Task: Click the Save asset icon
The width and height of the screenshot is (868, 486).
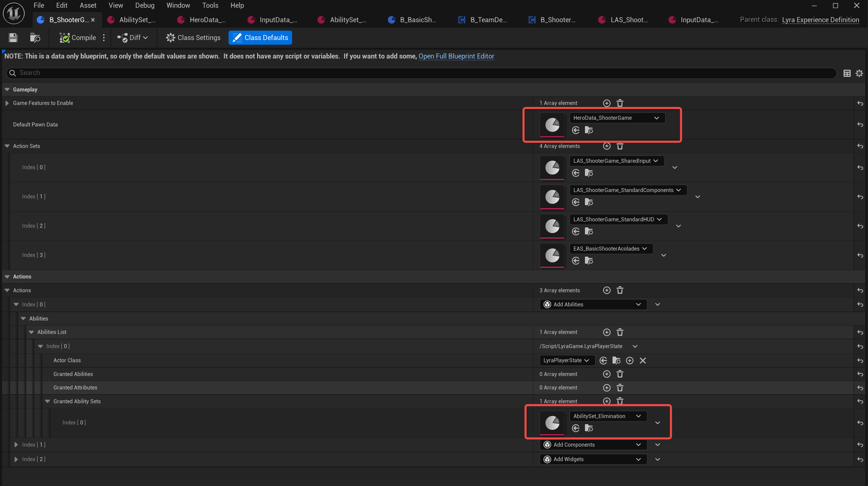Action: tap(13, 38)
